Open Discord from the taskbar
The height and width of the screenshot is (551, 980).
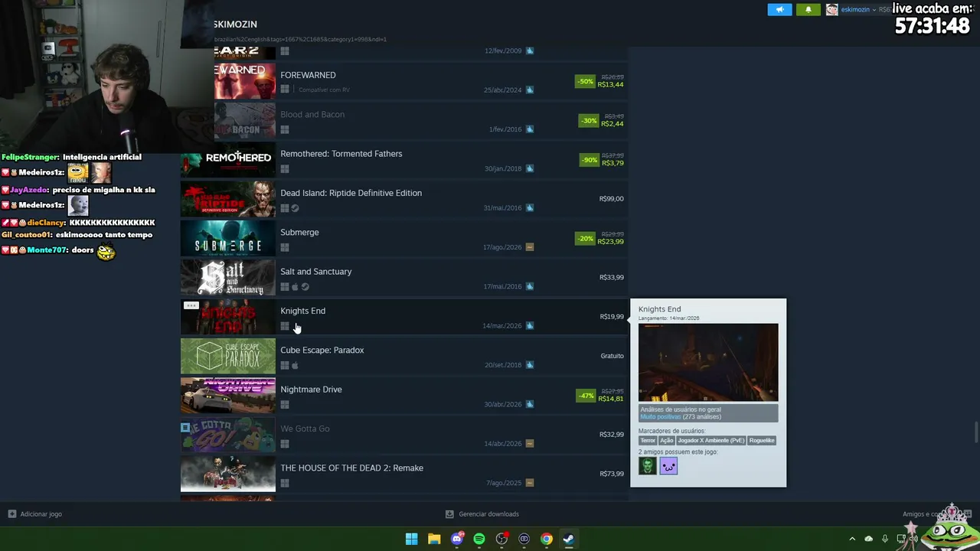click(457, 539)
